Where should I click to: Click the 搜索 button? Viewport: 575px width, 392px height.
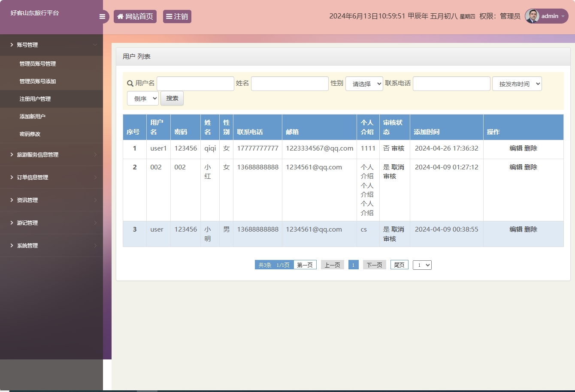pyautogui.click(x=172, y=98)
